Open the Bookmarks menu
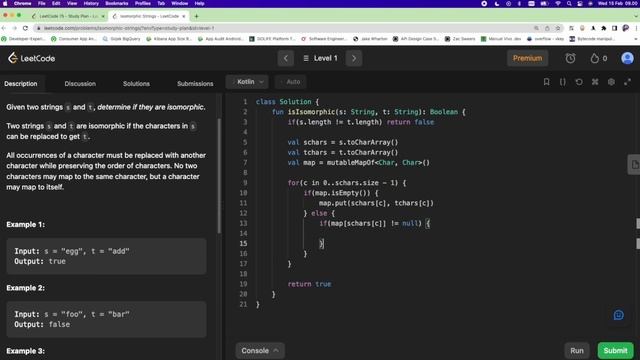The height and width of the screenshot is (360, 640). click(x=117, y=3)
